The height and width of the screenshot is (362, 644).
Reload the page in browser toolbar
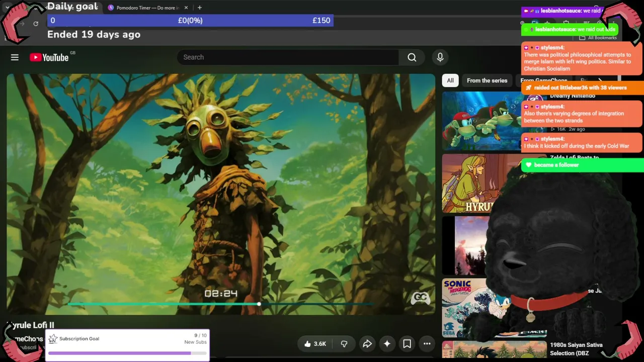(36, 24)
